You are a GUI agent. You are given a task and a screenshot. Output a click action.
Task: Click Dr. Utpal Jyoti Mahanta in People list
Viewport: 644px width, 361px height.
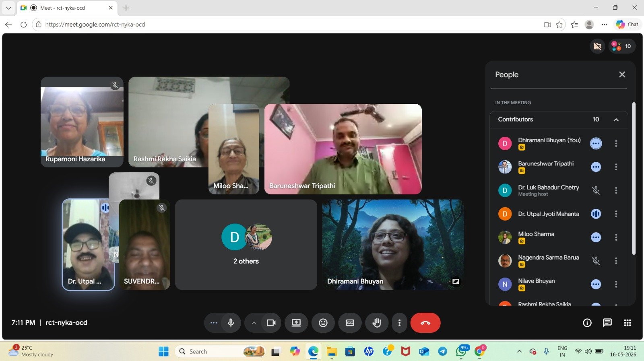[x=549, y=214]
